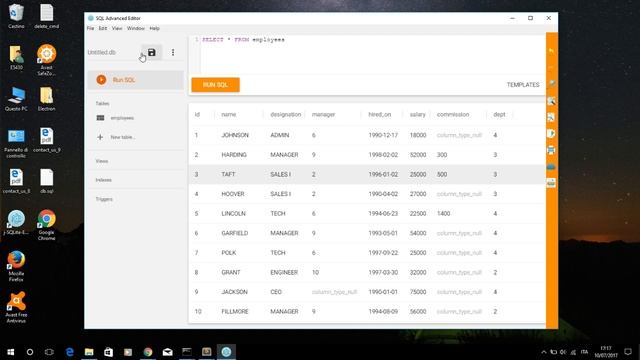Select the db.sql file on desktop
Image resolution: width=640 pixels, height=360 pixels.
click(x=47, y=181)
